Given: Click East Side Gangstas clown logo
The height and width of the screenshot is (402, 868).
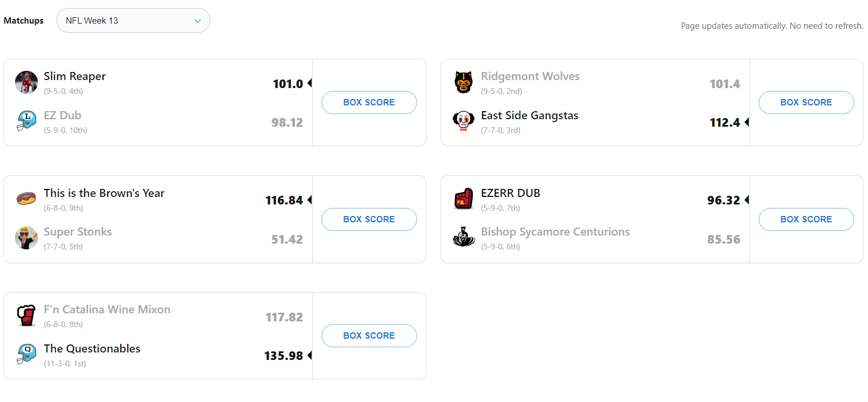Looking at the screenshot, I should tap(464, 122).
